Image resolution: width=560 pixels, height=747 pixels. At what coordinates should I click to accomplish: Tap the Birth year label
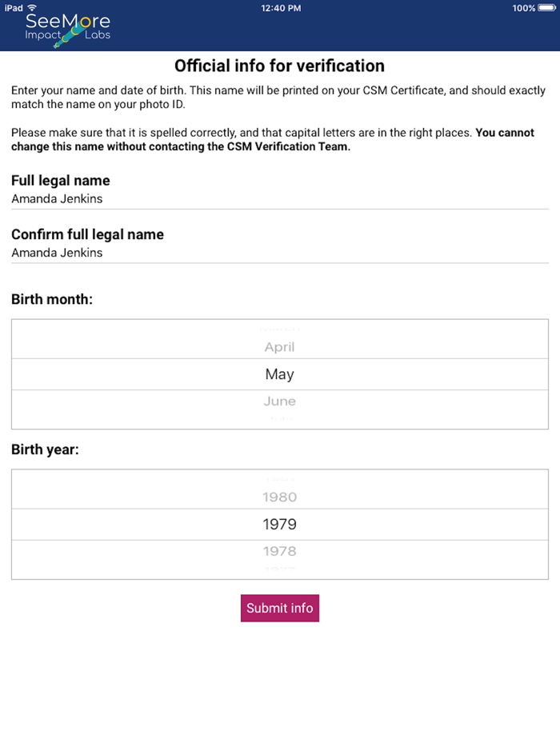tap(45, 449)
